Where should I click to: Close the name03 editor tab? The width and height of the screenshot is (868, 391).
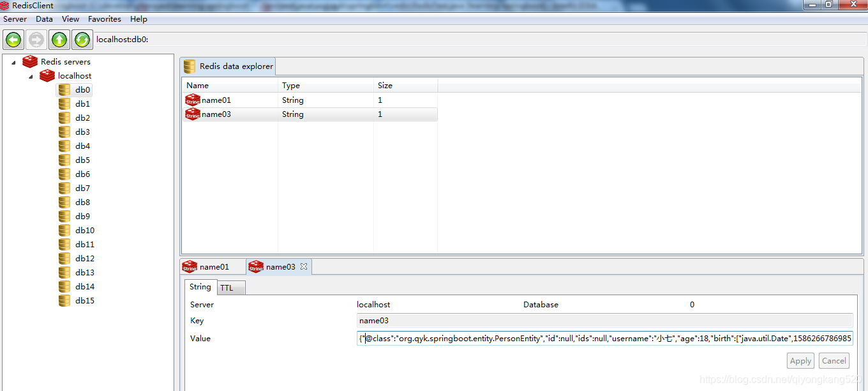304,266
